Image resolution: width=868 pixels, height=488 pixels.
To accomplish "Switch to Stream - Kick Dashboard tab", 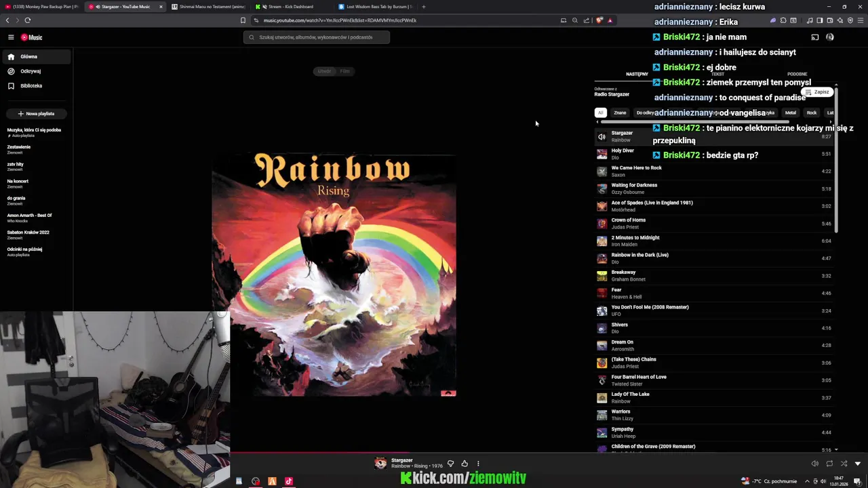I will 290,7.
